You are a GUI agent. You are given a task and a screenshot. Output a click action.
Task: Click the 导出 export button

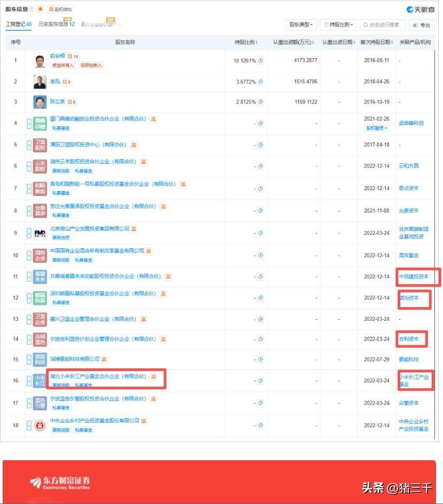pos(422,25)
